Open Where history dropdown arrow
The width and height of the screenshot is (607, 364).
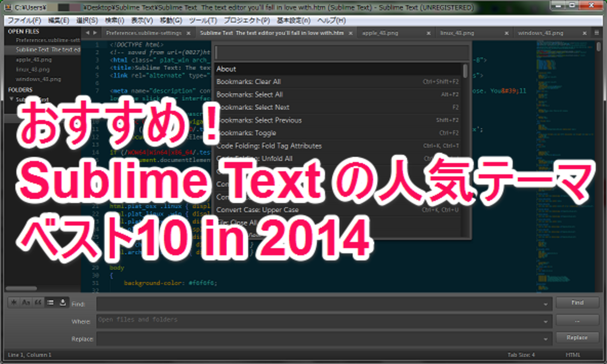[546, 322]
